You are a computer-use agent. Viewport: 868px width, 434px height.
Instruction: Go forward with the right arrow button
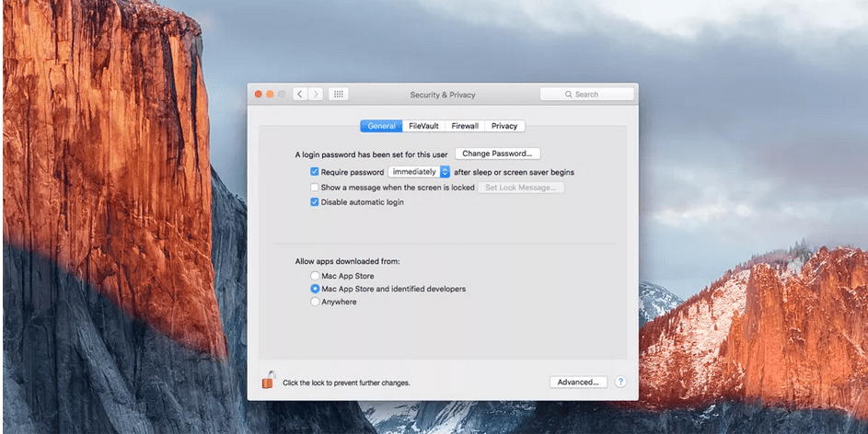click(316, 94)
